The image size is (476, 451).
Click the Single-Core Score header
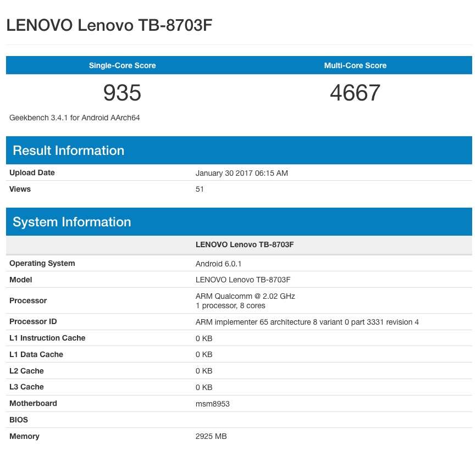tap(123, 65)
